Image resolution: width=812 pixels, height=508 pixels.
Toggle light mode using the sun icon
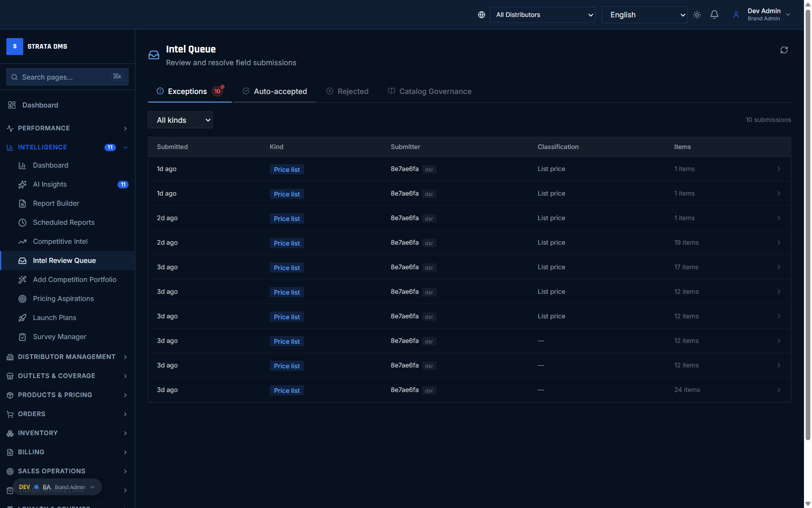pyautogui.click(x=697, y=14)
